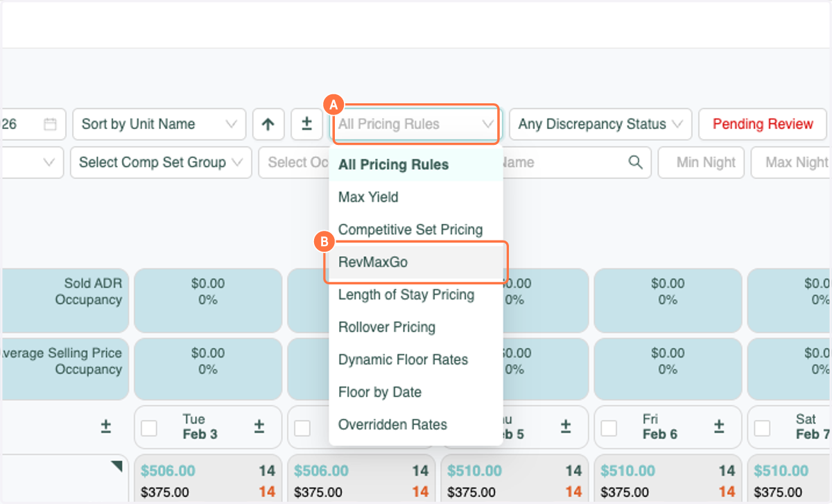This screenshot has width=832, height=504.
Task: Choose Max Yield pricing rule
Action: pos(416,198)
